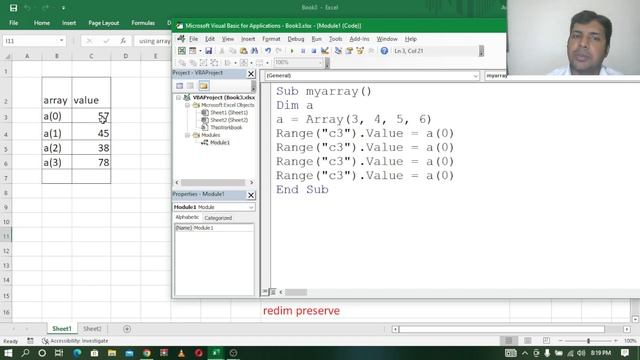Open the Format menu

click(x=271, y=39)
